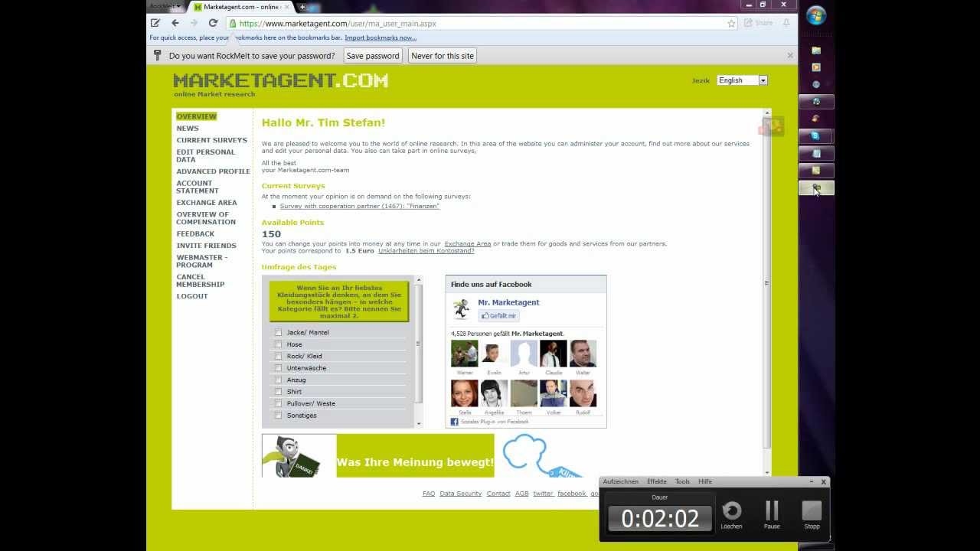The height and width of the screenshot is (551, 980).
Task: Open the Effekte menu in recorder
Action: coord(657,481)
